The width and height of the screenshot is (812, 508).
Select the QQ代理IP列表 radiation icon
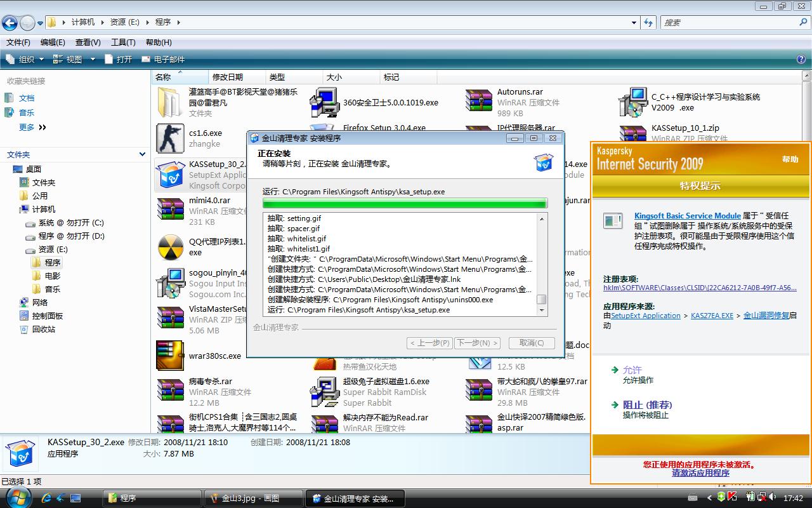coord(170,247)
